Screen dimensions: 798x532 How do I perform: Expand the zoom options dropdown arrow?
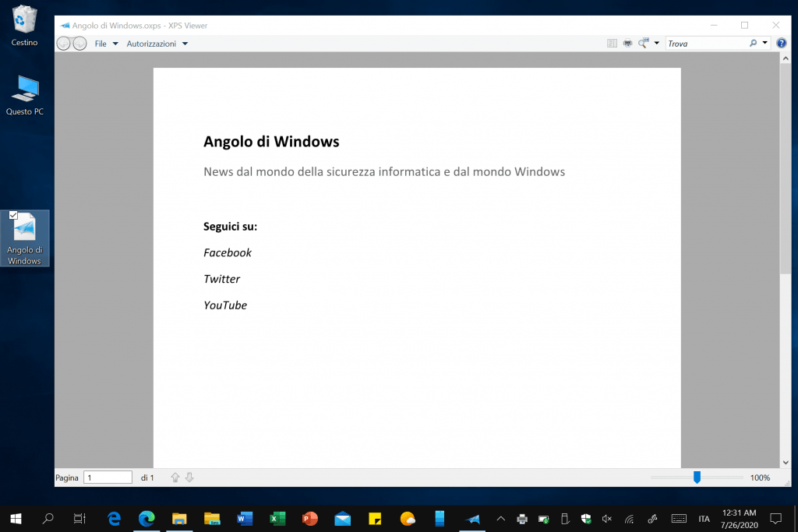tap(656, 44)
